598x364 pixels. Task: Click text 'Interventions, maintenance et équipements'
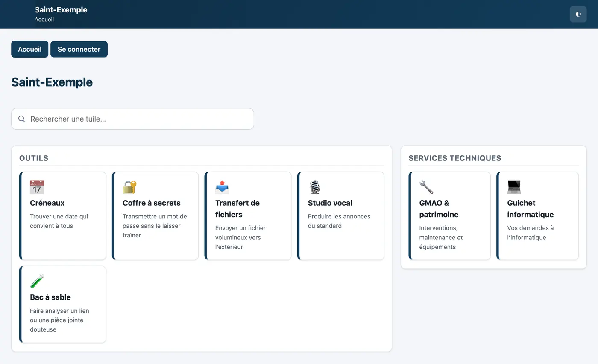441,237
